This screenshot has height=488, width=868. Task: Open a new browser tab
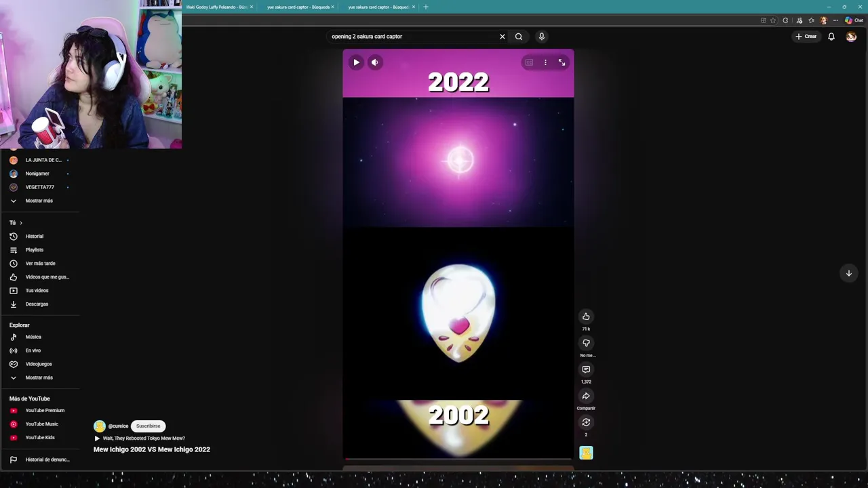[x=426, y=7]
